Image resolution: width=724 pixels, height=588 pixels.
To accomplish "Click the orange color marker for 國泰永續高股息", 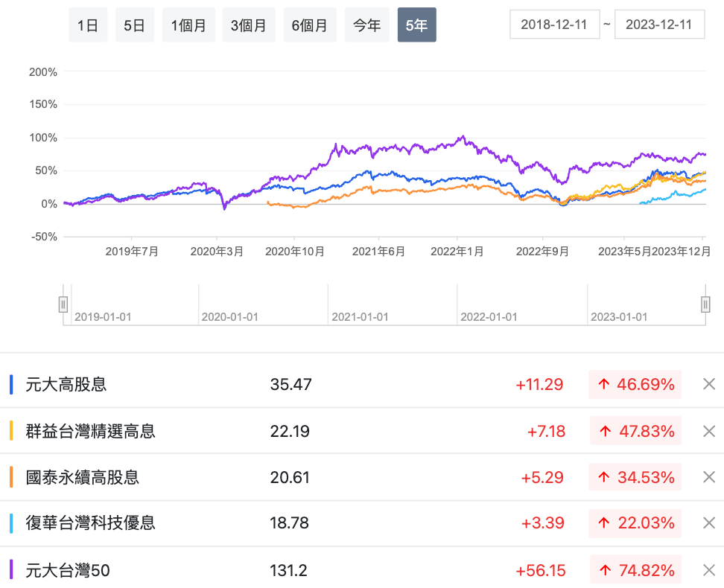I will [x=11, y=477].
